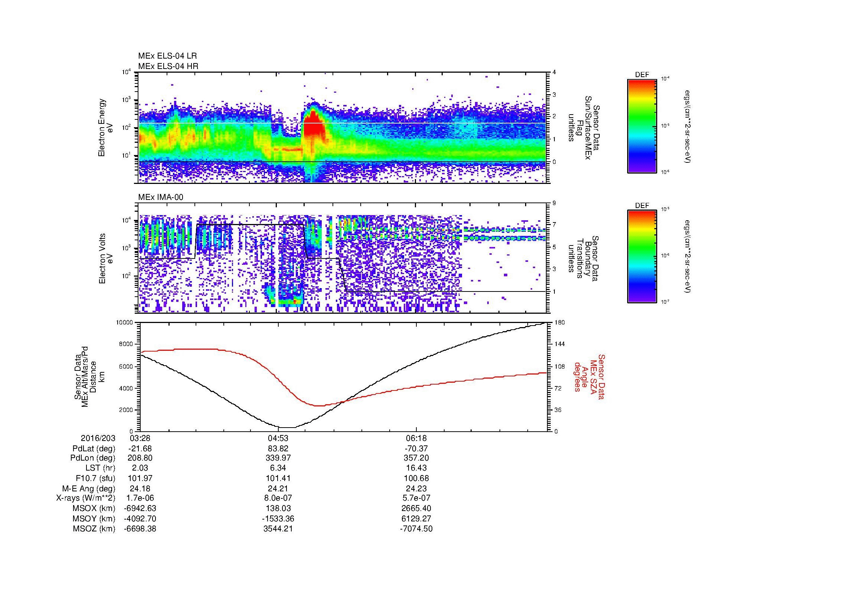Click the 'PdLat (deg)' row label

pyautogui.click(x=94, y=449)
